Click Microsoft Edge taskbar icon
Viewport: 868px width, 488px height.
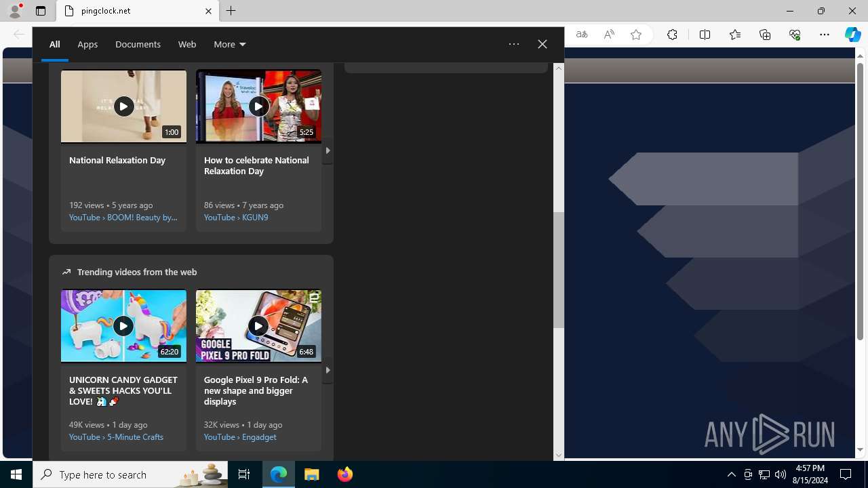(x=279, y=474)
